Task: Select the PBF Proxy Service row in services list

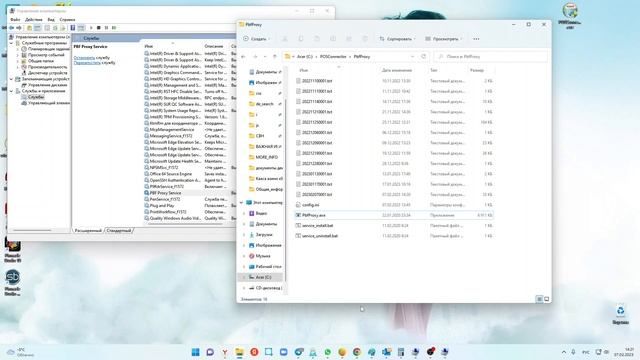Action: pyautogui.click(x=190, y=193)
